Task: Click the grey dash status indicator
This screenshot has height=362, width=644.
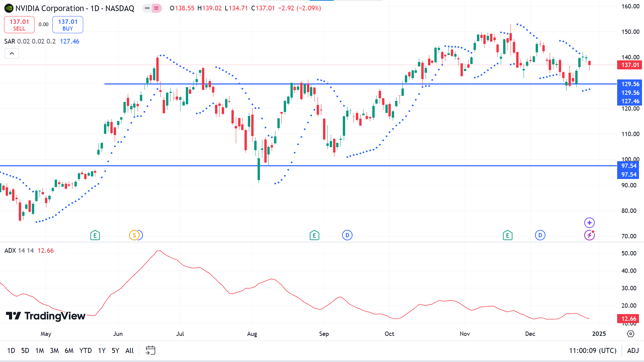Action: point(147,8)
